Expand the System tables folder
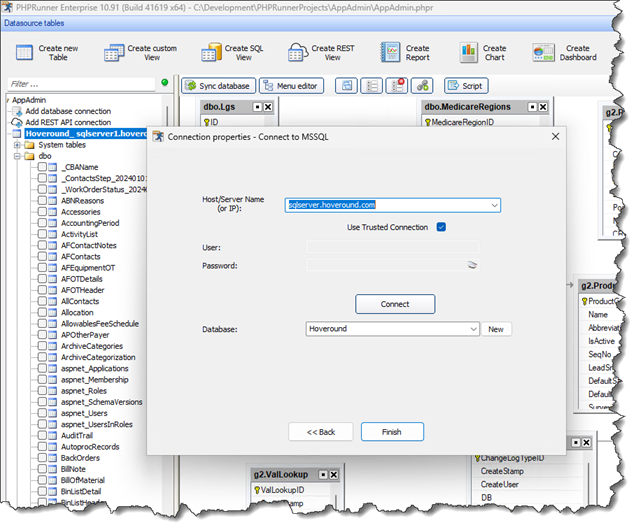Image resolution: width=641 pixels, height=532 pixels. tap(17, 145)
